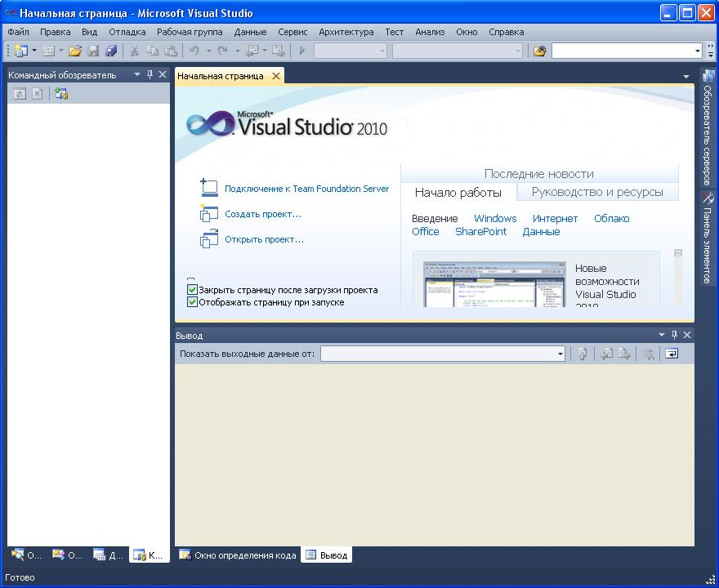Close the Командный обозреватель panel
The image size is (719, 588).
coord(163,74)
